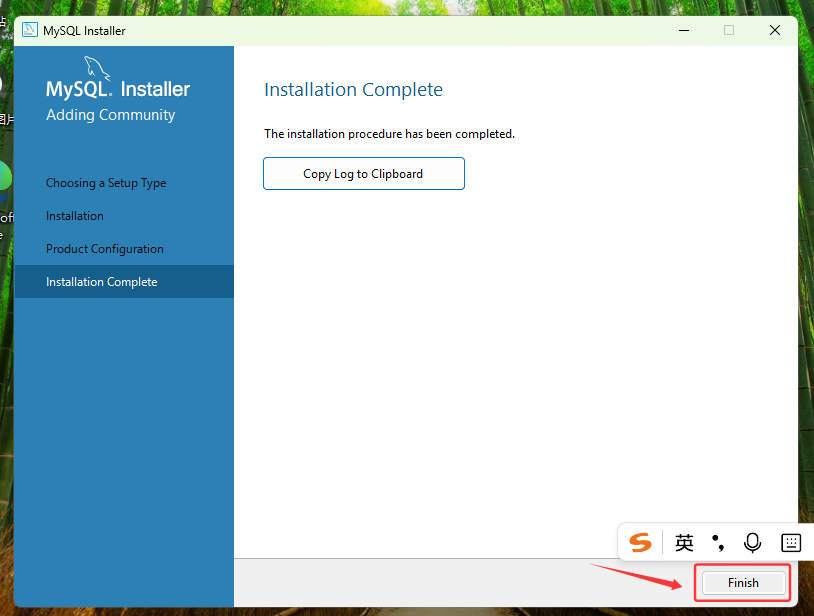814x616 pixels.
Task: Select the Product Configuration step
Action: point(104,249)
